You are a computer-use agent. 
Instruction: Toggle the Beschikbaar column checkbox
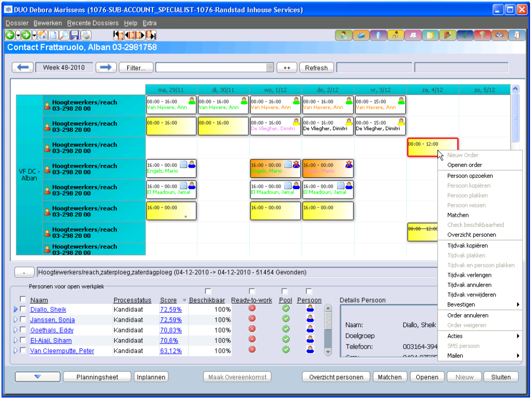point(208,291)
